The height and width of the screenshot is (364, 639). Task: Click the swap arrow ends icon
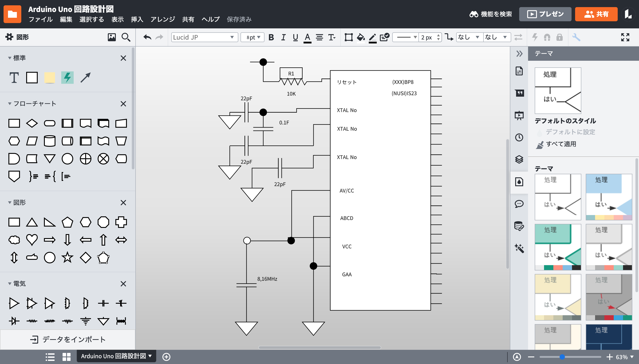click(518, 37)
